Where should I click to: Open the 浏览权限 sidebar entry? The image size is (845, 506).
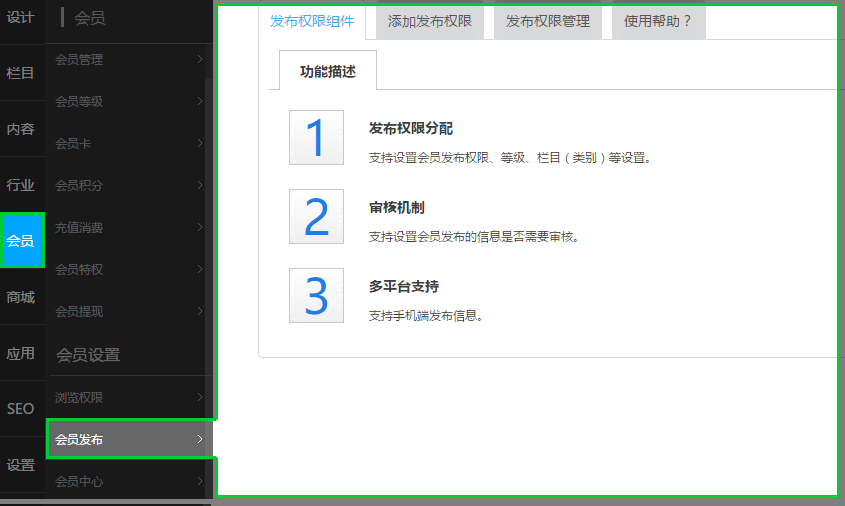coord(128,398)
